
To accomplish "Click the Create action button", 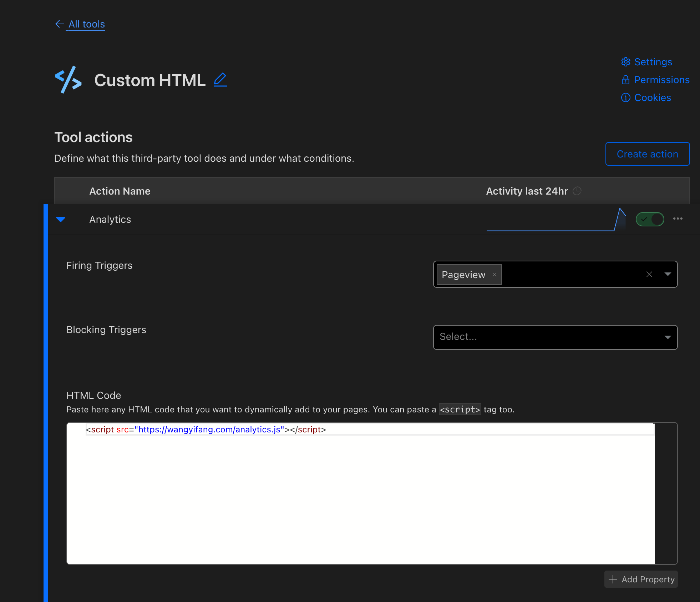I will (647, 154).
